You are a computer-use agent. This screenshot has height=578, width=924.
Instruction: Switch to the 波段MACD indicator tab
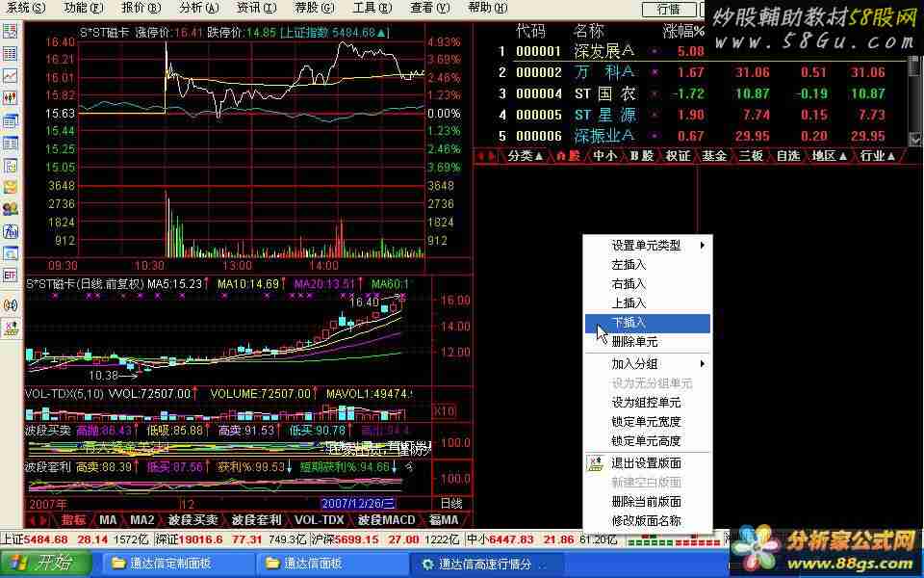click(387, 520)
